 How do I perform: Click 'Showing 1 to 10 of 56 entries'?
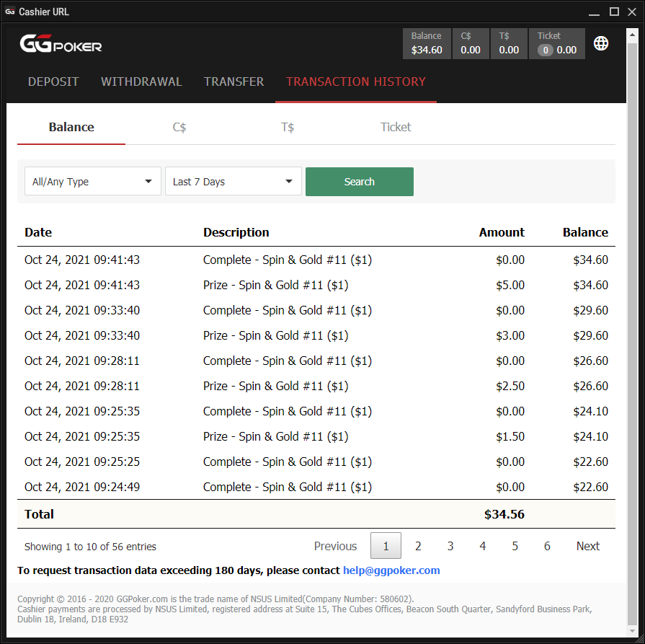pos(91,547)
